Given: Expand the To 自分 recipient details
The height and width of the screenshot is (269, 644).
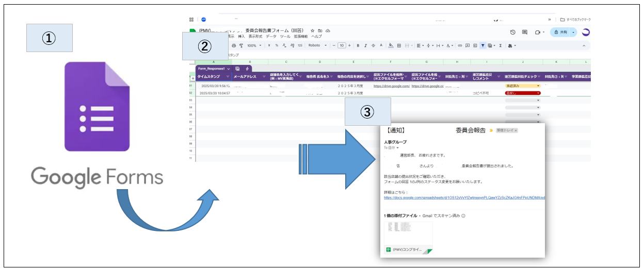Looking at the screenshot, I should (397, 148).
